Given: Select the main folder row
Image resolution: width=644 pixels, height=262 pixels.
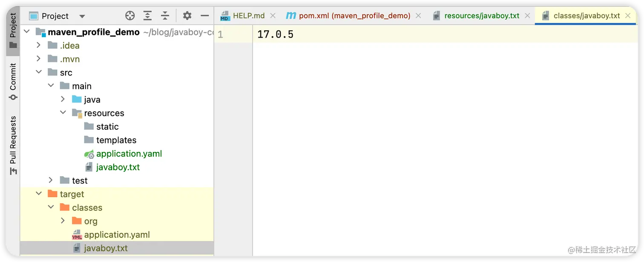Looking at the screenshot, I should (117, 86).
